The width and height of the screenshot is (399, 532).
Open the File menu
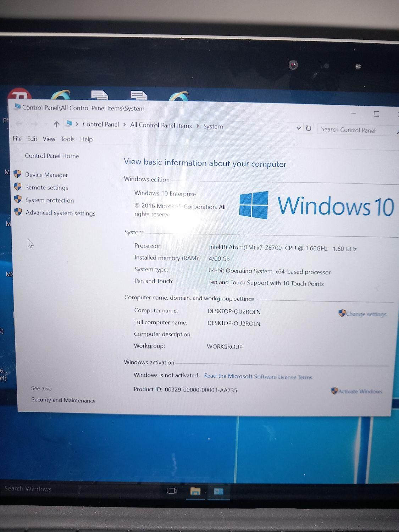[17, 138]
